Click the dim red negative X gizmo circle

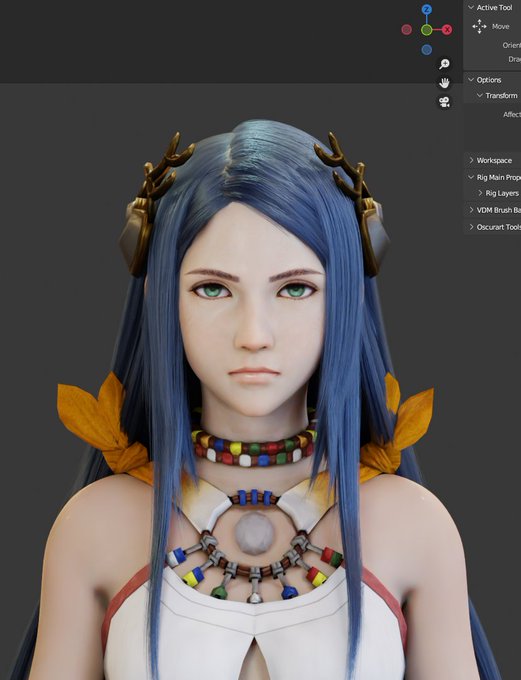click(x=406, y=29)
